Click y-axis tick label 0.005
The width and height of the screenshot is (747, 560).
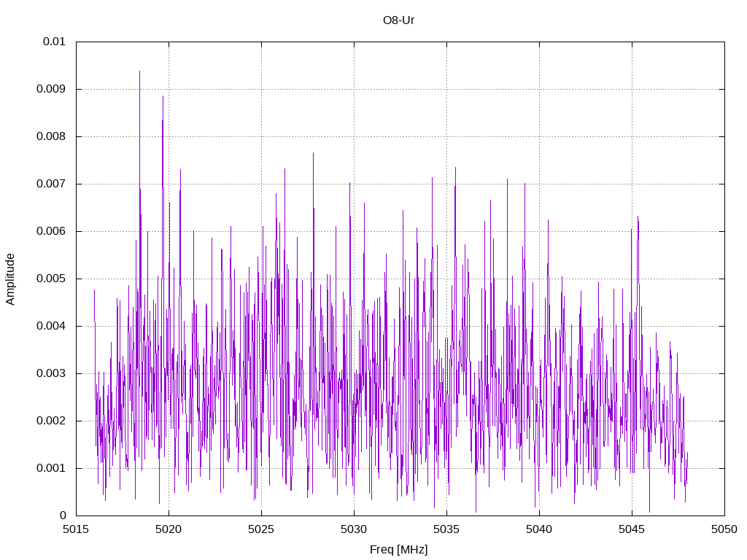[51, 279]
